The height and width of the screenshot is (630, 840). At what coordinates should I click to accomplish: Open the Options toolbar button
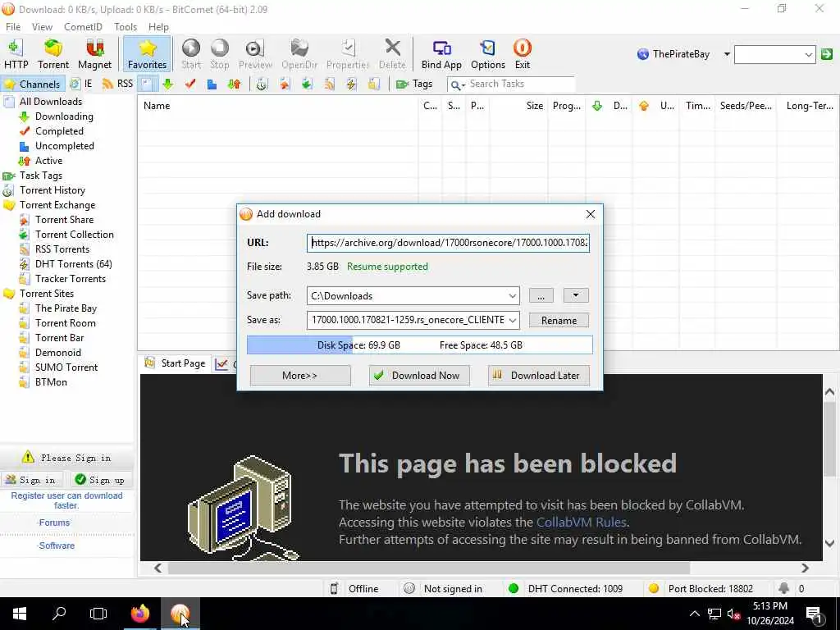487,54
